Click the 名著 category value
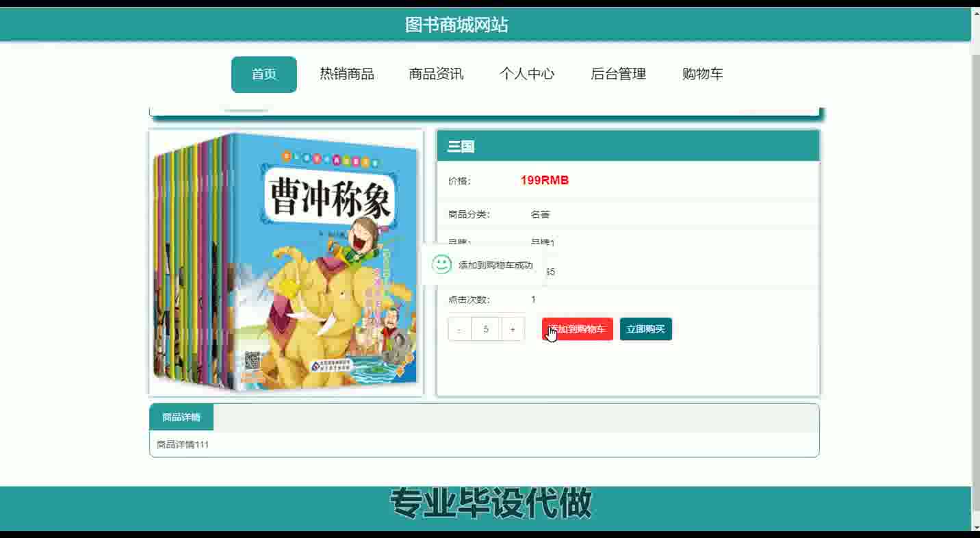This screenshot has height=538, width=980. coord(541,215)
